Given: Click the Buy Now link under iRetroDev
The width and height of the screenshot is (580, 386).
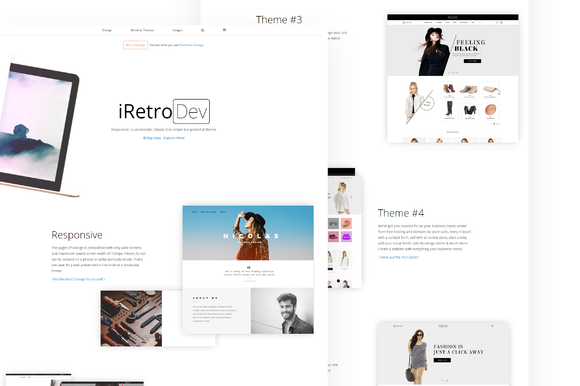Looking at the screenshot, I should [152, 138].
